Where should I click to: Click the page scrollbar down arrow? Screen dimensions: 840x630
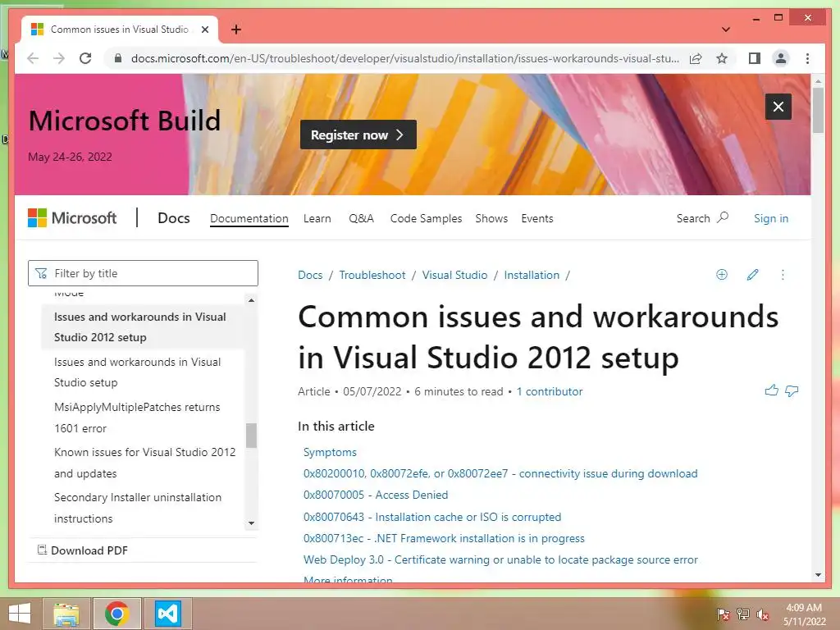click(818, 575)
